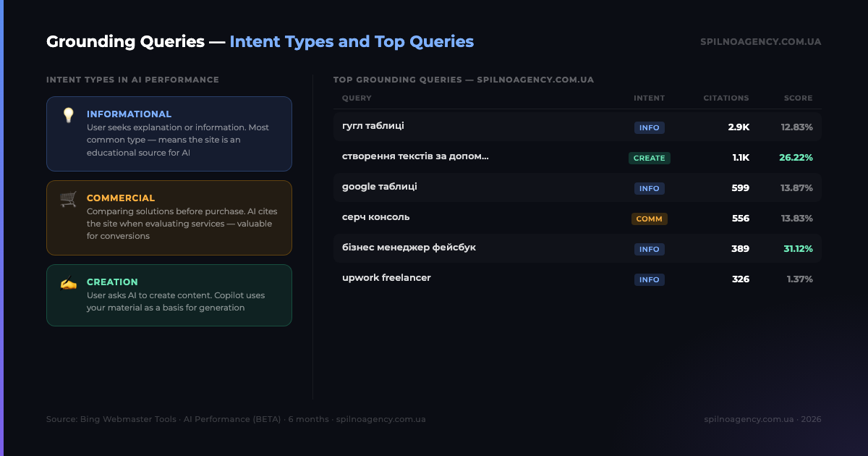The image size is (868, 456).
Task: Click the lightbulb icon in Informational card
Action: pyautogui.click(x=69, y=115)
